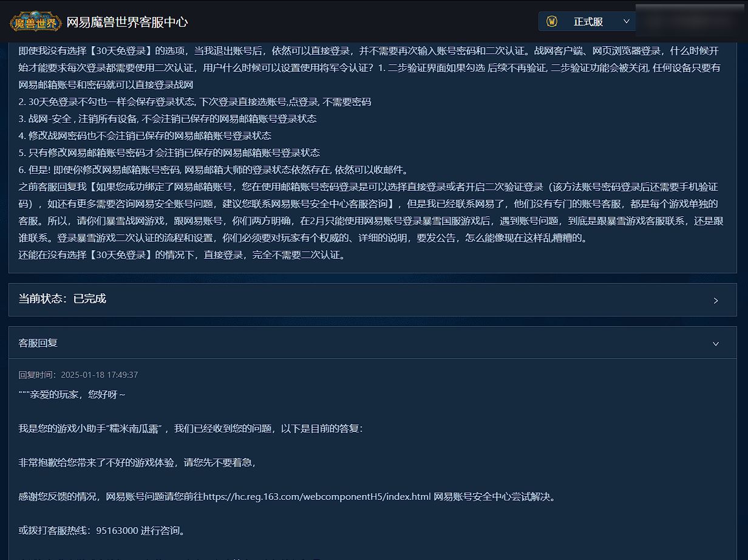The image size is (748, 560).
Task: Click the greeting line 亲爱的玩家，您好呀
Action: click(72, 395)
